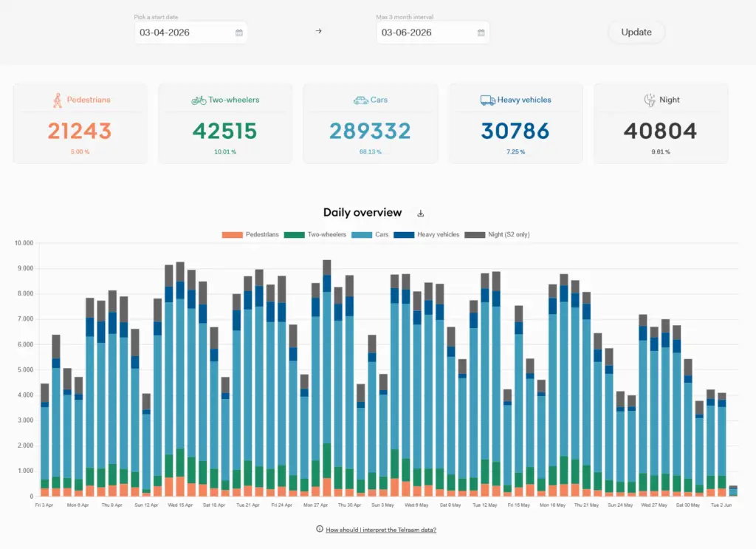756x549 pixels.
Task: Click the 5.000 y-axis label
Action: (26, 370)
